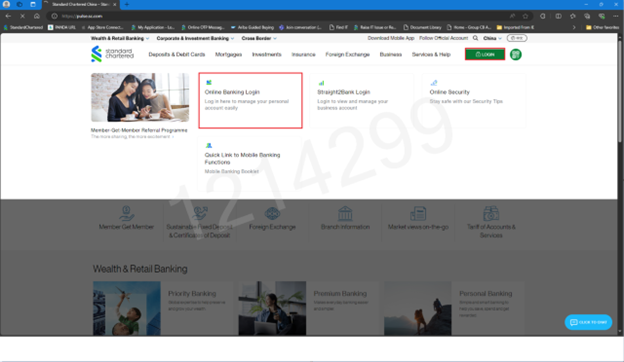The width and height of the screenshot is (624, 362).
Task: Open Quick Link to Mobile Banking Functions
Action: point(250,163)
